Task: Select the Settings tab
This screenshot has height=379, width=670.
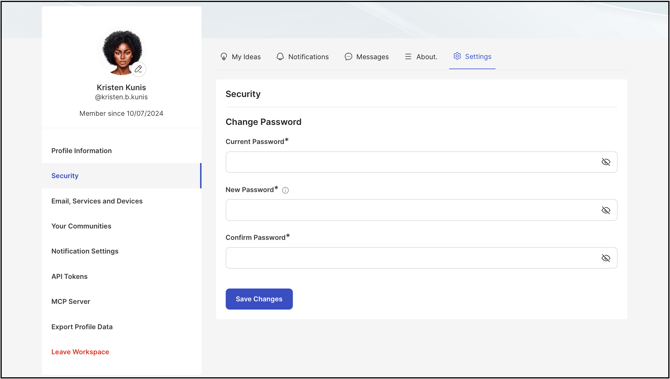Action: pyautogui.click(x=472, y=56)
